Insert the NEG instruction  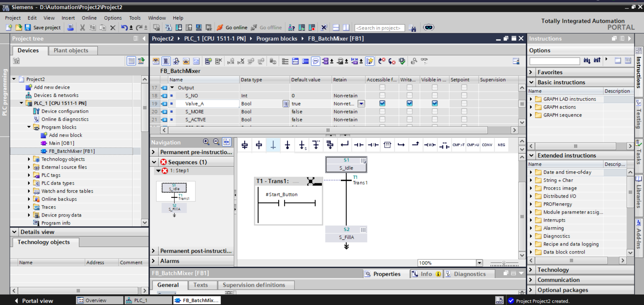(x=501, y=145)
